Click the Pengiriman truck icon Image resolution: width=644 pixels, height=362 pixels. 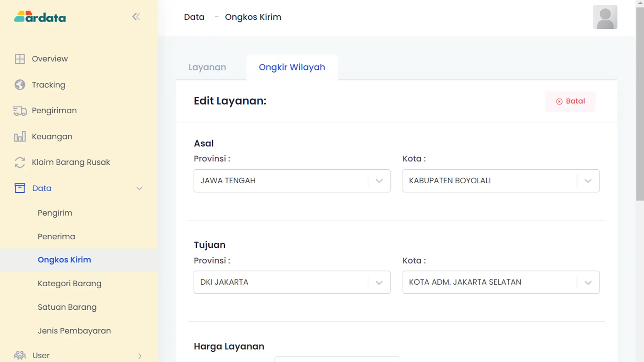(20, 111)
